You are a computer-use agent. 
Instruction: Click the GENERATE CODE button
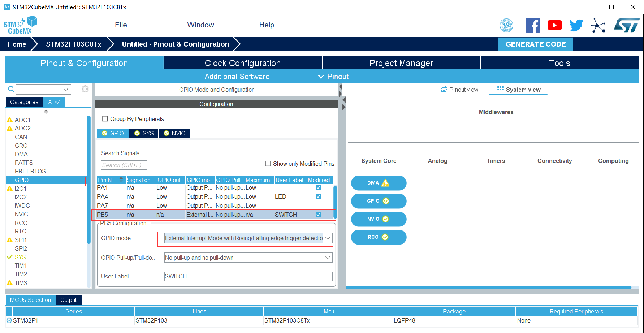click(x=536, y=44)
